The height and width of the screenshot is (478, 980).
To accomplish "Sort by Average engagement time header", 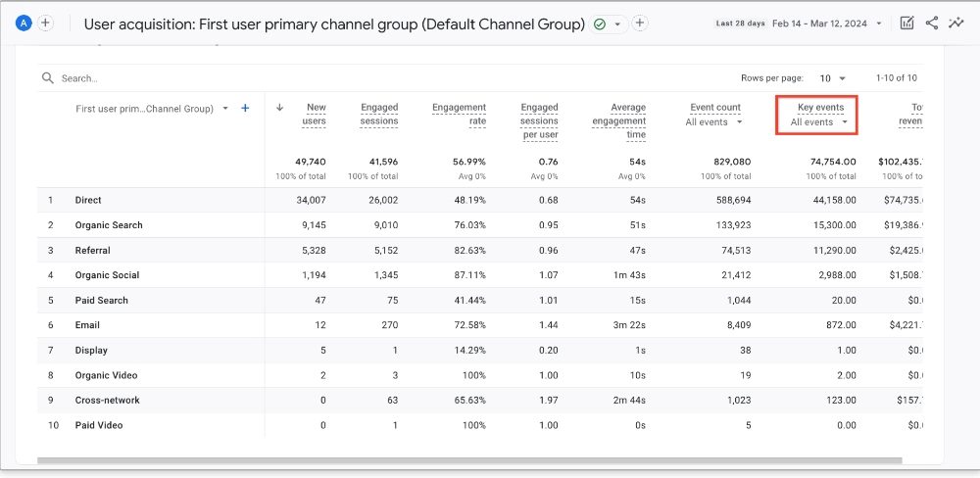I will [x=619, y=121].
